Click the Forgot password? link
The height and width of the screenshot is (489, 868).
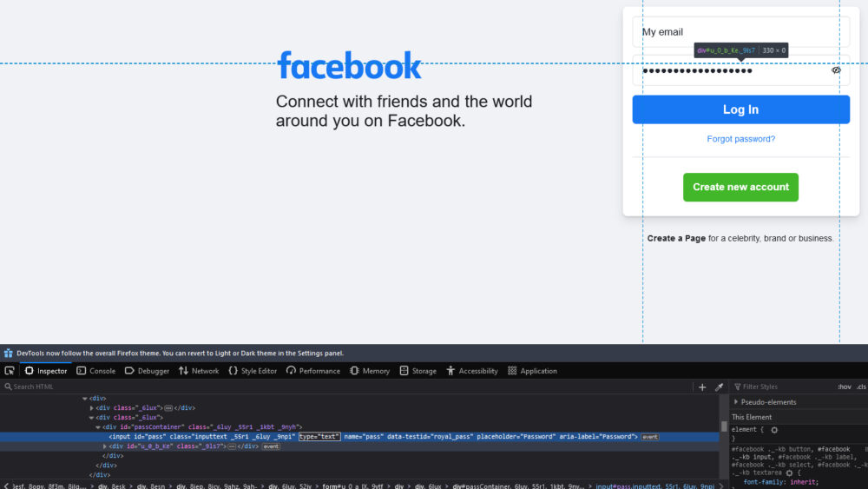[x=740, y=139]
